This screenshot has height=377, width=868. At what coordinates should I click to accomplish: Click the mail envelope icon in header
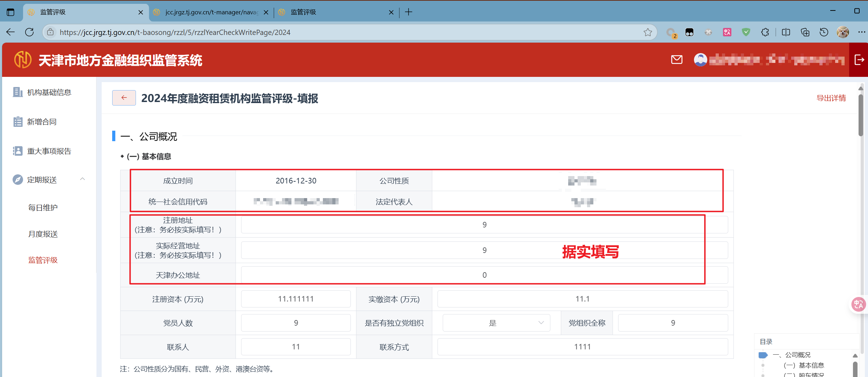677,60
